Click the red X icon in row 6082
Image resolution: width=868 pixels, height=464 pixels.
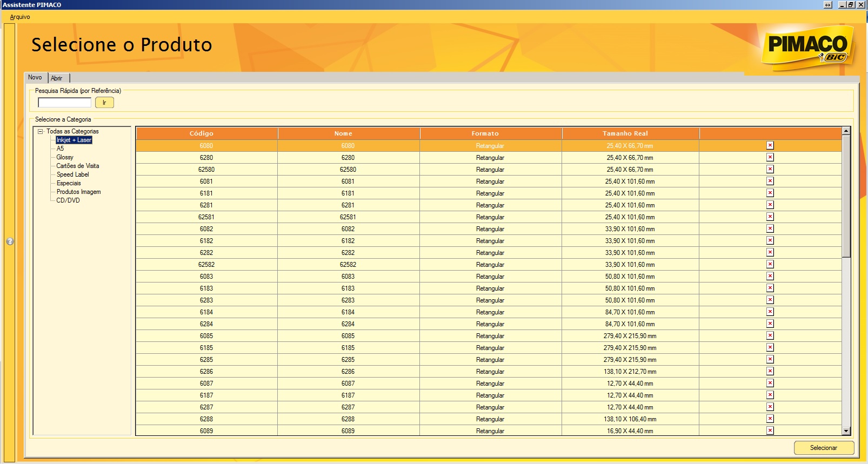[x=770, y=228]
